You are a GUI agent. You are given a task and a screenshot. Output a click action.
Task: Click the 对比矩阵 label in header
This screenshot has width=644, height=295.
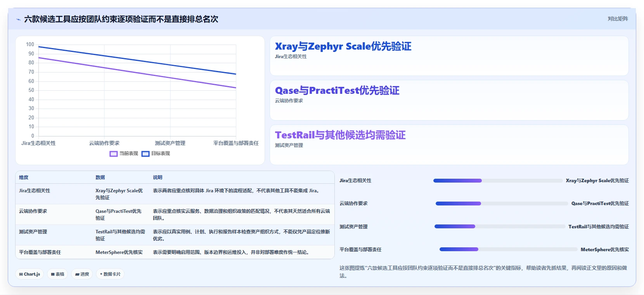coord(618,19)
